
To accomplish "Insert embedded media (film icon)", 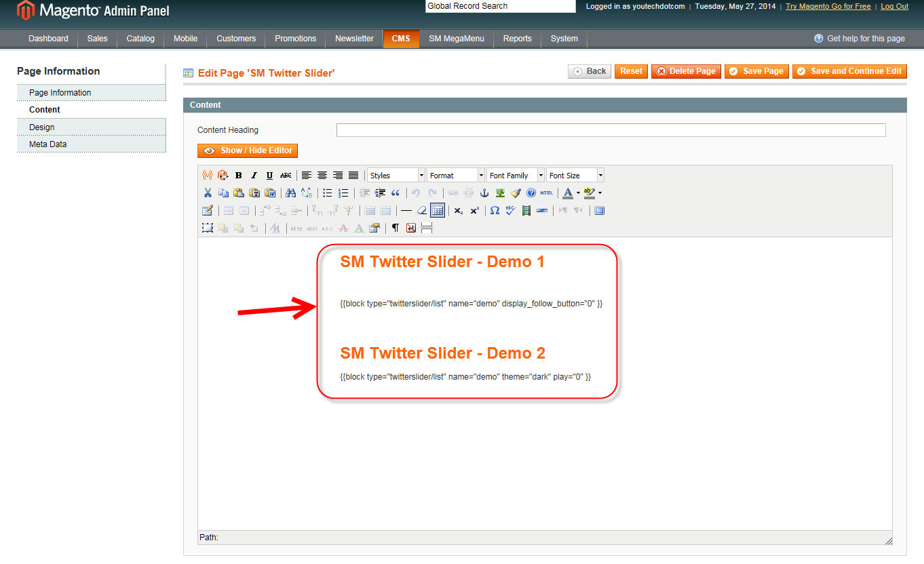I will tap(526, 210).
